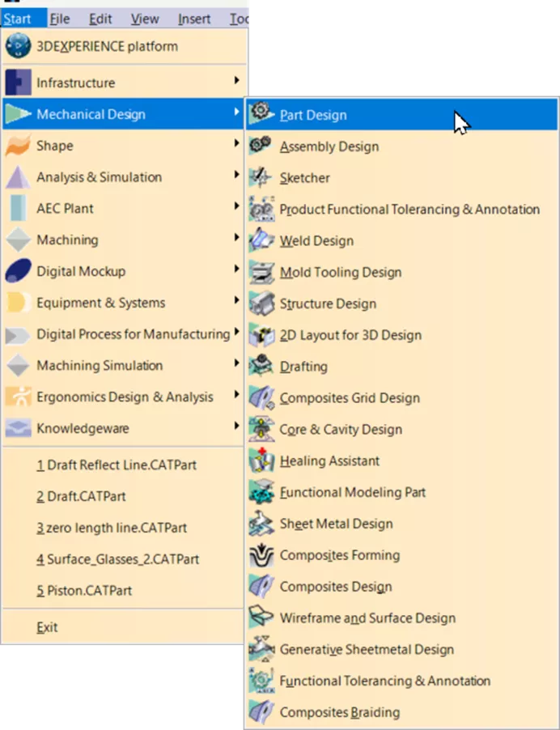This screenshot has width=560, height=730.
Task: Select the 3DEXPERIENCE platform label
Action: pos(107,47)
